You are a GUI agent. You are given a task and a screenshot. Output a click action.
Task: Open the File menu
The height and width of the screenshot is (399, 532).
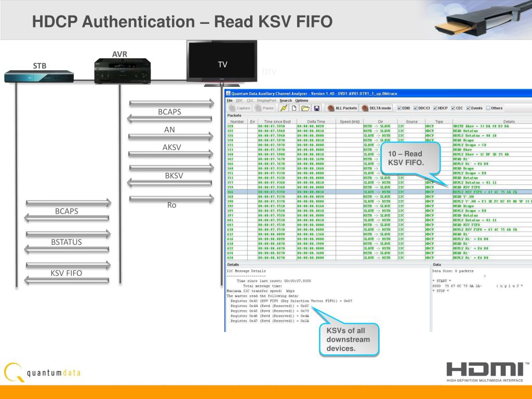point(230,100)
